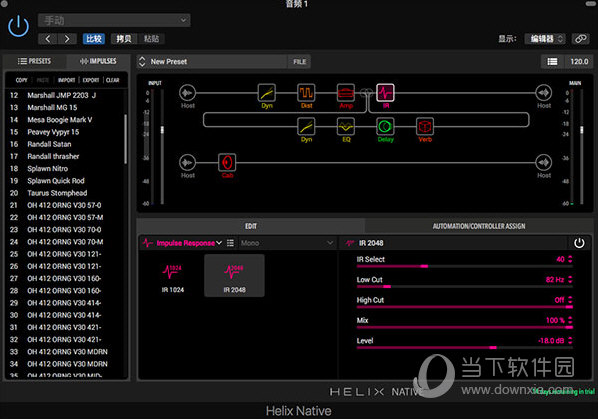Image resolution: width=598 pixels, height=419 pixels.
Task: Choose the IR 1024 model
Action: pos(172,276)
